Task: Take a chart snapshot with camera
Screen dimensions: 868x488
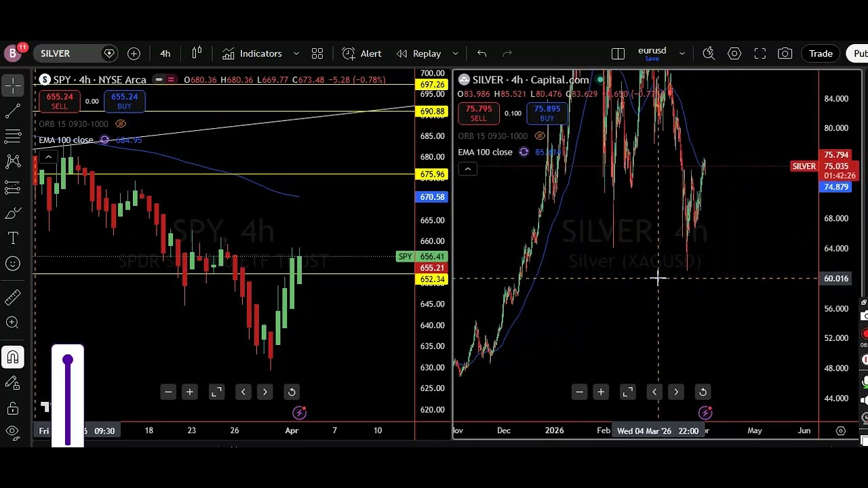Action: 785,54
